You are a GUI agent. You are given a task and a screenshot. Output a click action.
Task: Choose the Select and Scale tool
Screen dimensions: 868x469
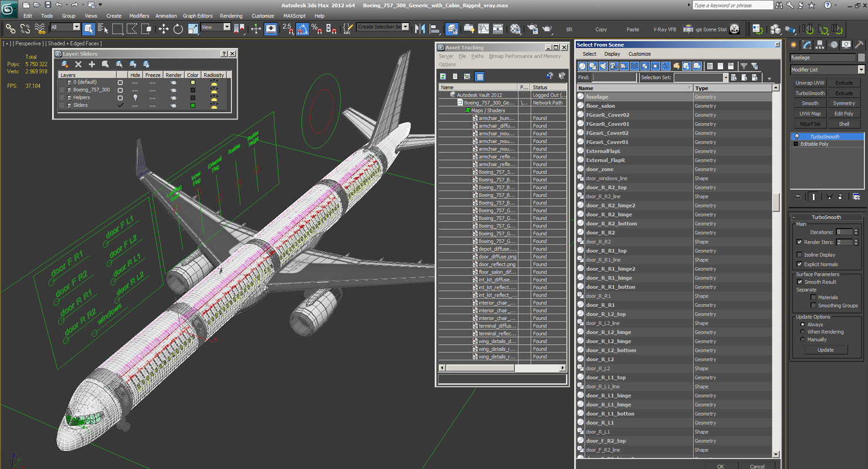[x=193, y=28]
